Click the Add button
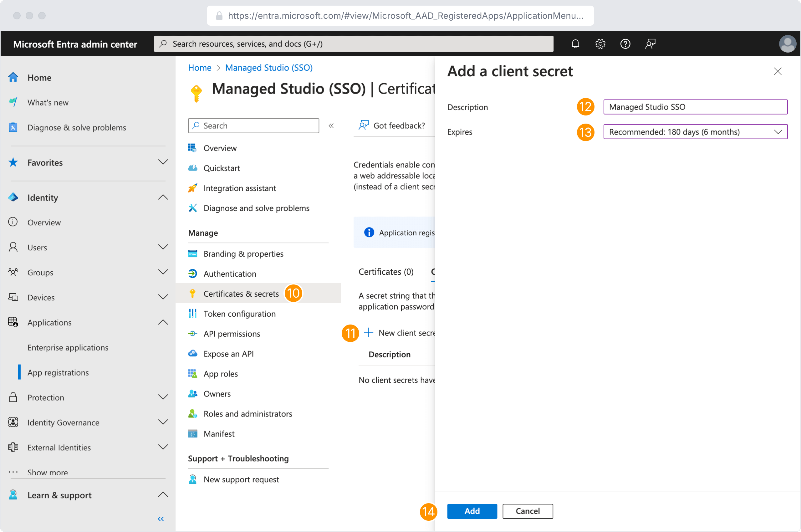Viewport: 801px width, 532px height. pyautogui.click(x=472, y=511)
